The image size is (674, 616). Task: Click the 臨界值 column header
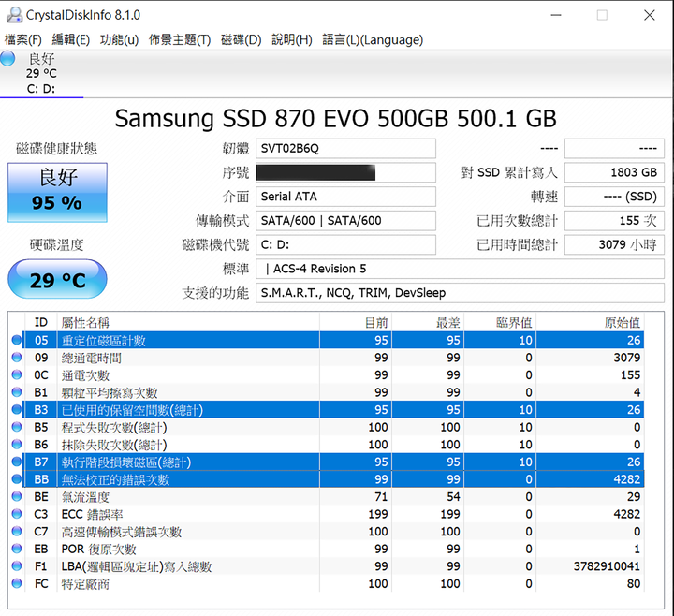500,322
